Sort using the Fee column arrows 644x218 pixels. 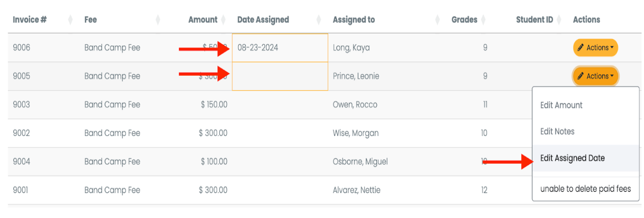pos(158,20)
